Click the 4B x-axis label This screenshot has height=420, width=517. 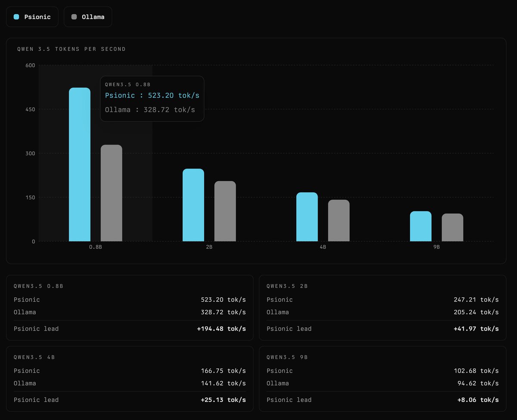[x=323, y=248]
